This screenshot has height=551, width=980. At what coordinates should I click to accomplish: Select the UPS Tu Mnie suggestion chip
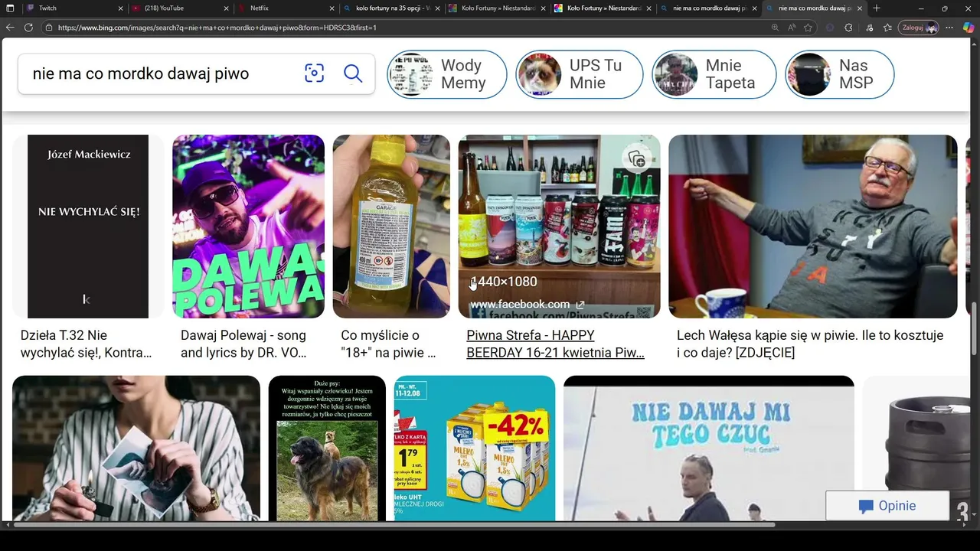click(x=580, y=74)
